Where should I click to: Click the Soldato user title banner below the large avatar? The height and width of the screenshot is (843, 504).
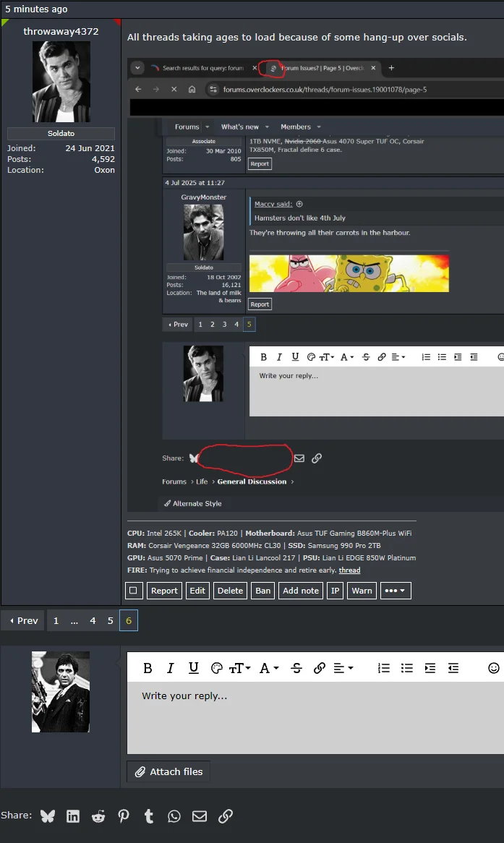click(x=61, y=133)
